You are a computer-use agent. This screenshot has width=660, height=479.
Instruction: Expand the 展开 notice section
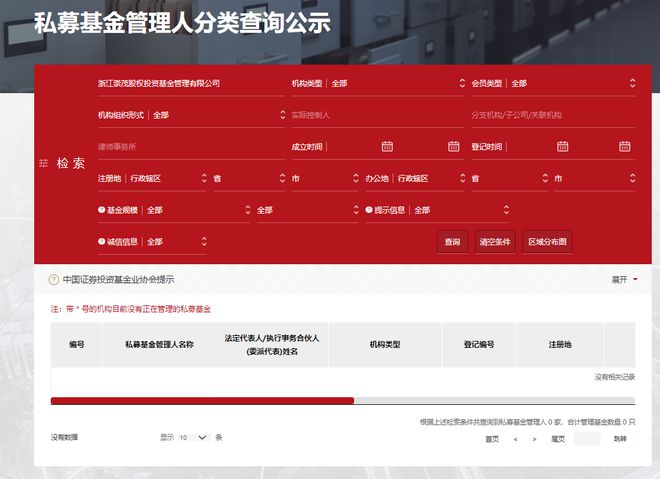pyautogui.click(x=624, y=279)
